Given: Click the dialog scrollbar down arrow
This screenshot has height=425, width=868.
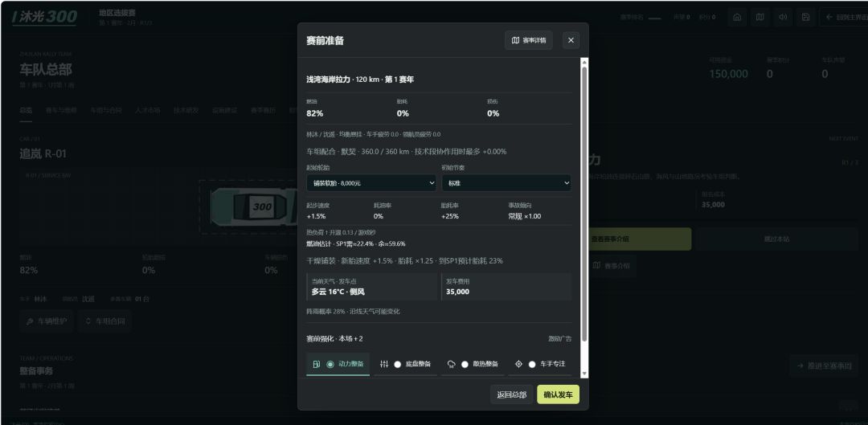Looking at the screenshot, I should [584, 374].
